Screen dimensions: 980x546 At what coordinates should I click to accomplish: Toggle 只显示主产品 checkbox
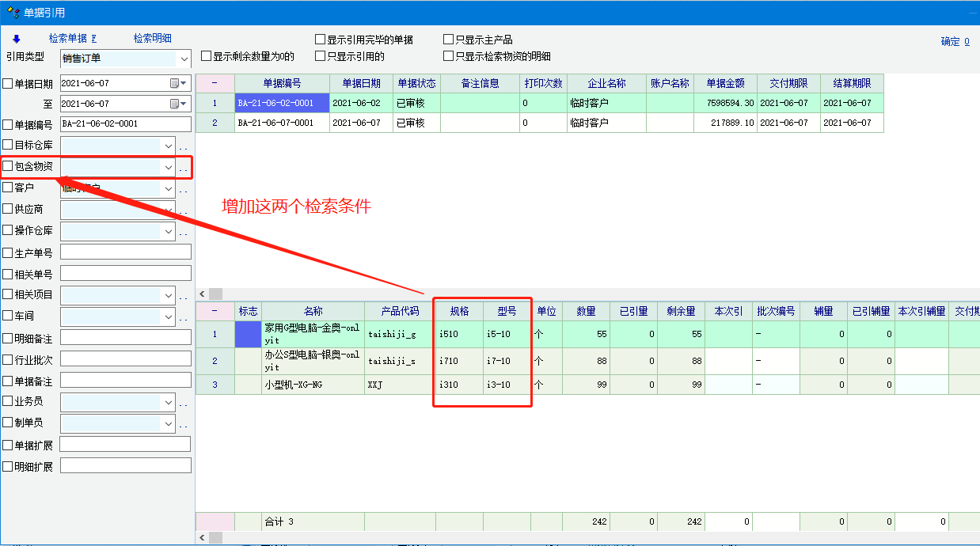[449, 40]
